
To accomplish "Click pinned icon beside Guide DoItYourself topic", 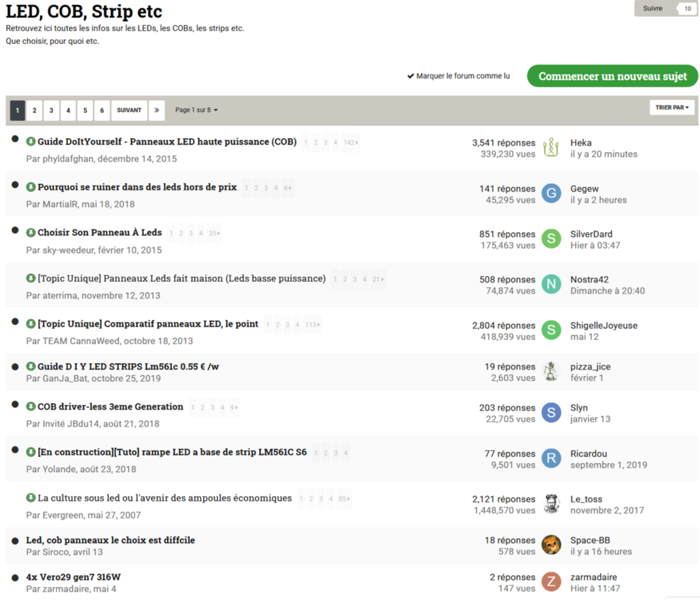I will click(30, 142).
